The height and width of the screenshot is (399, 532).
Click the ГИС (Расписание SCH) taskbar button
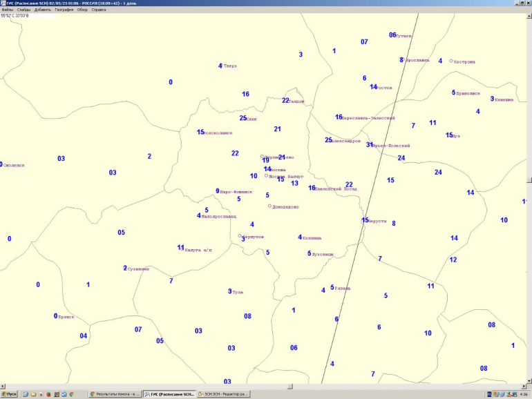(x=169, y=394)
